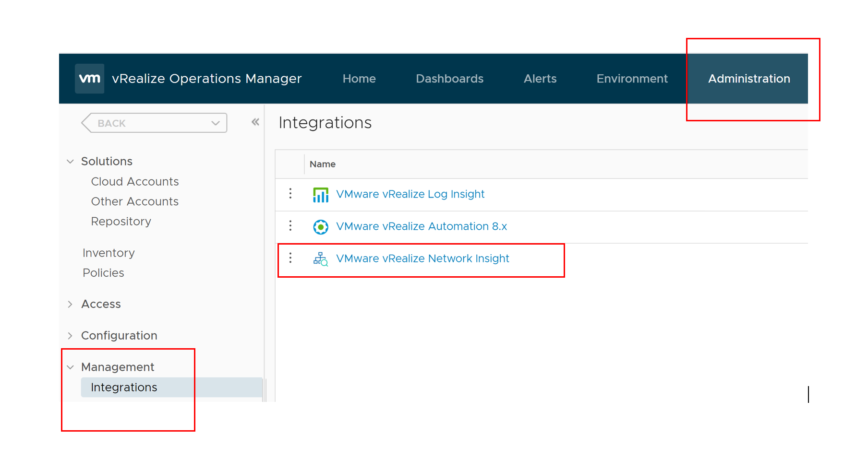The image size is (868, 470).
Task: Open actions menu for vRealize Automation 8.x
Action: point(290,226)
